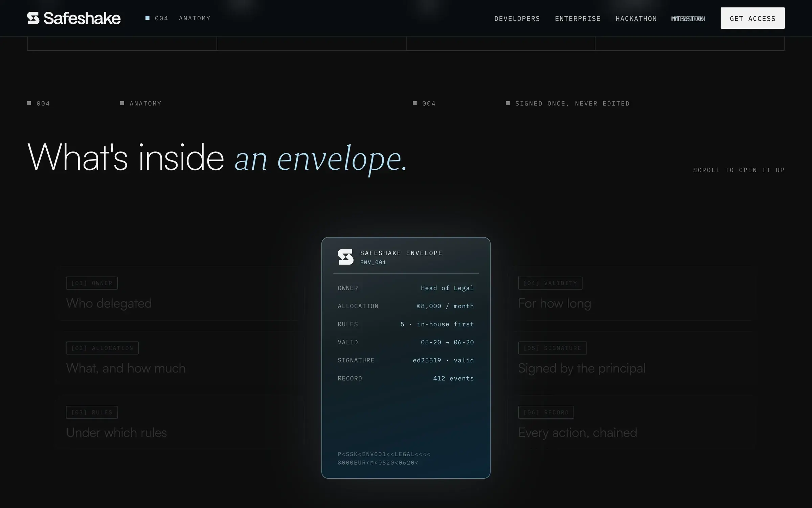
Task: Click the Safeshake S icon on the envelope card
Action: click(345, 257)
